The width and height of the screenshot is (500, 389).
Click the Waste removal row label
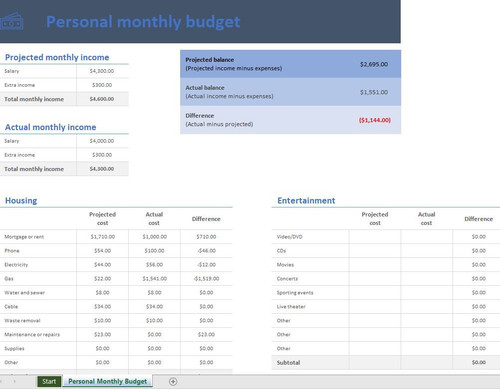click(22, 321)
